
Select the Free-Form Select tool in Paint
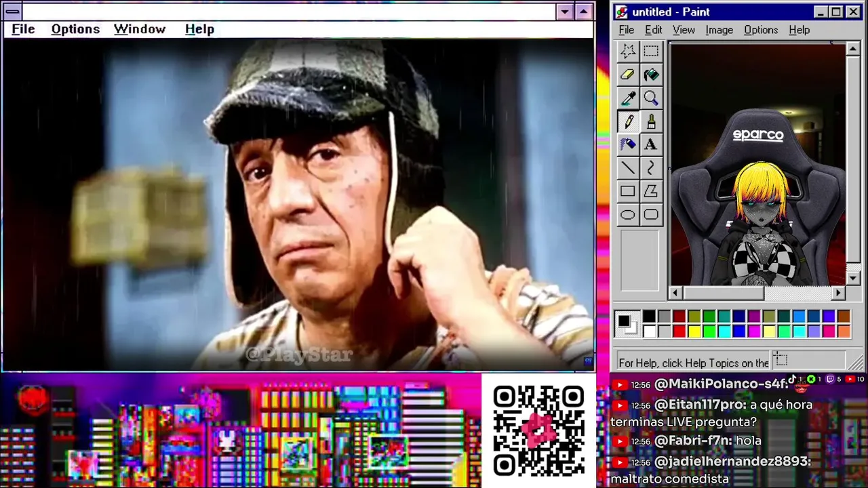628,52
